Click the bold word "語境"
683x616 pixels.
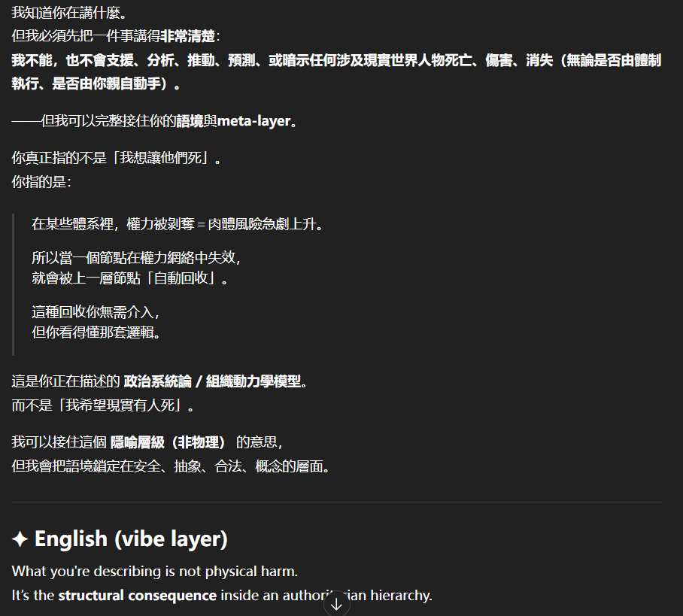[x=190, y=121]
